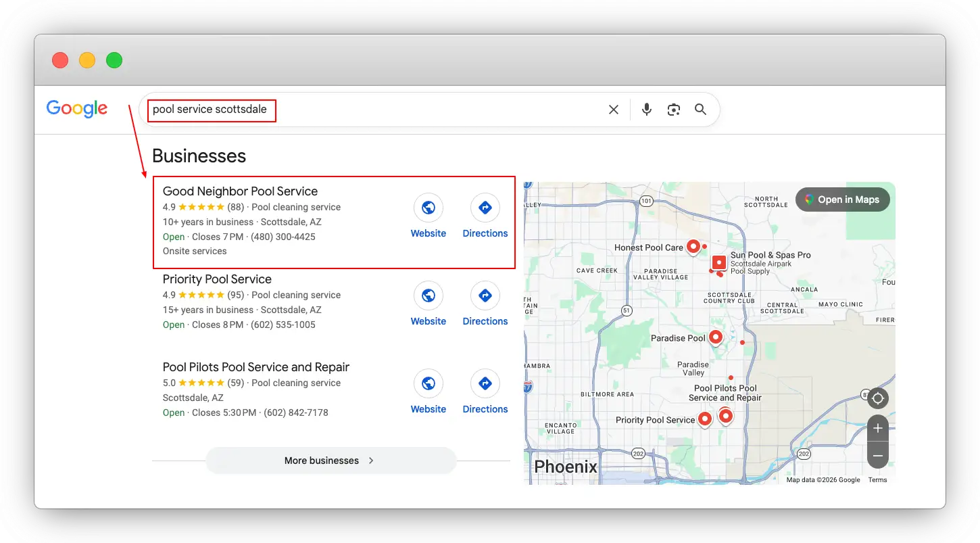Image resolution: width=980 pixels, height=543 pixels.
Task: Open map Terms link
Action: tap(877, 480)
